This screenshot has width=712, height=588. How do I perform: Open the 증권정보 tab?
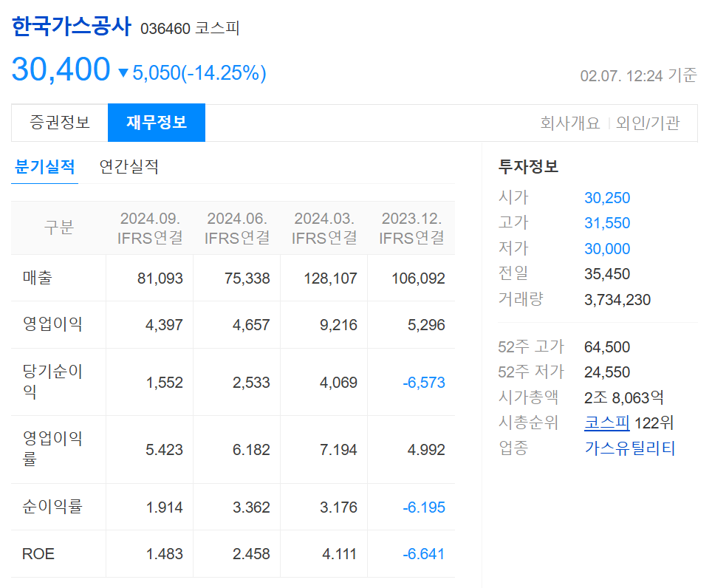60,123
